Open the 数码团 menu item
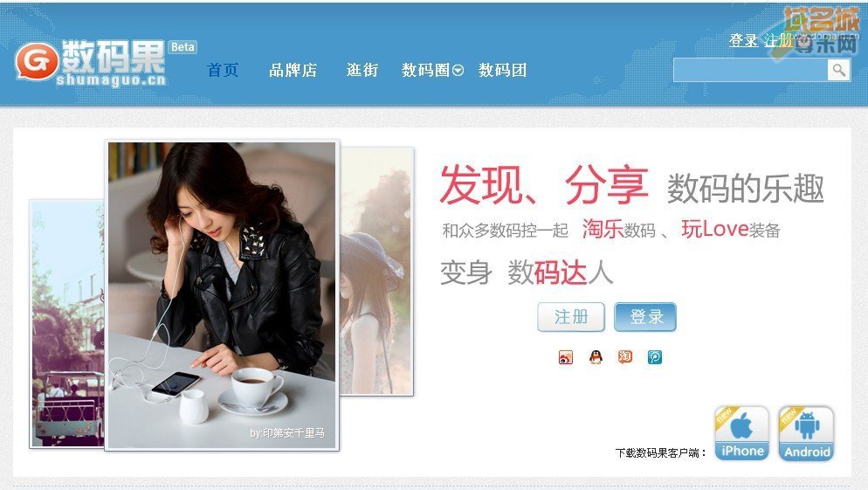The image size is (868, 490). pyautogui.click(x=503, y=71)
